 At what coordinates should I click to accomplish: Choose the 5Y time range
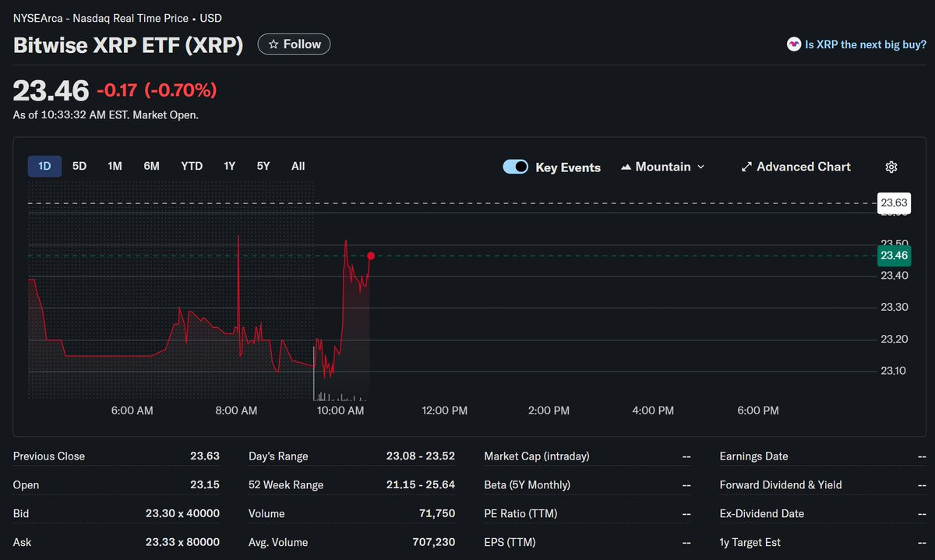point(263,166)
